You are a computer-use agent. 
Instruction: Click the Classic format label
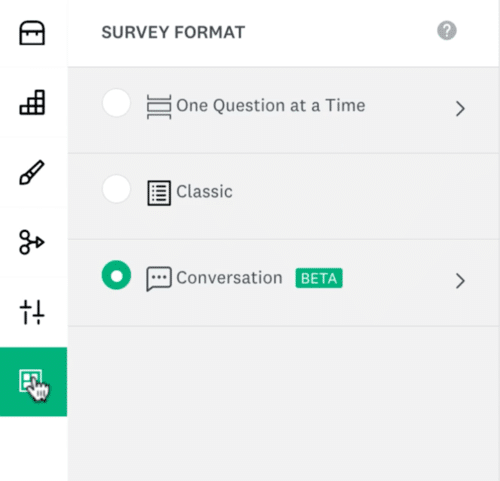[204, 192]
